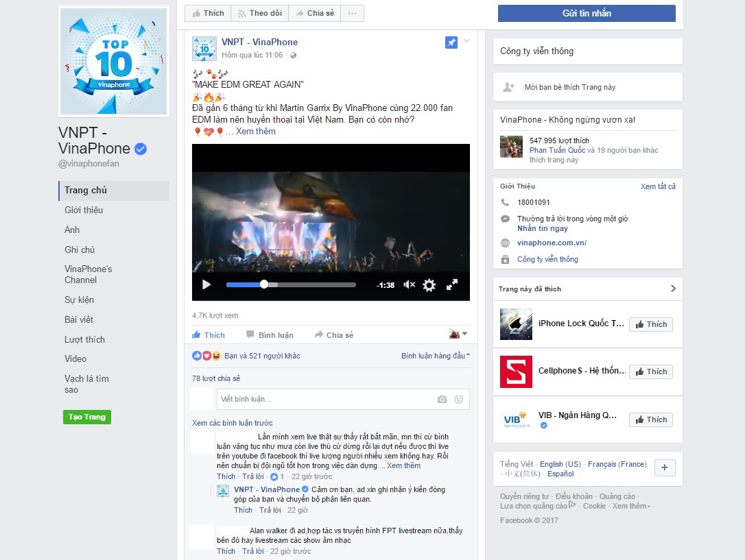Open Giới thiệu sidebar tab
The height and width of the screenshot is (560, 745).
84,210
